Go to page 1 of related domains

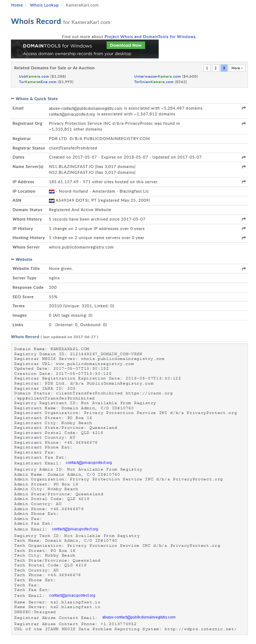pos(207,68)
